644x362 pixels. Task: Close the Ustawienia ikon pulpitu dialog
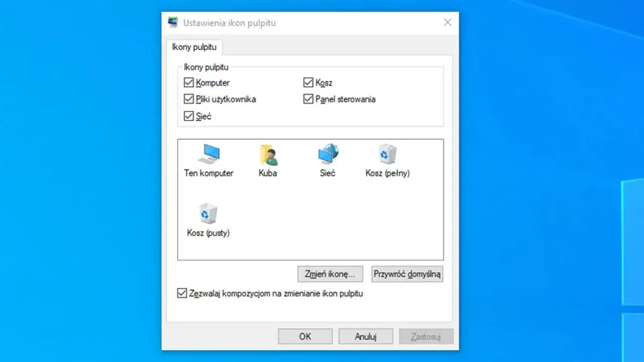[447, 23]
